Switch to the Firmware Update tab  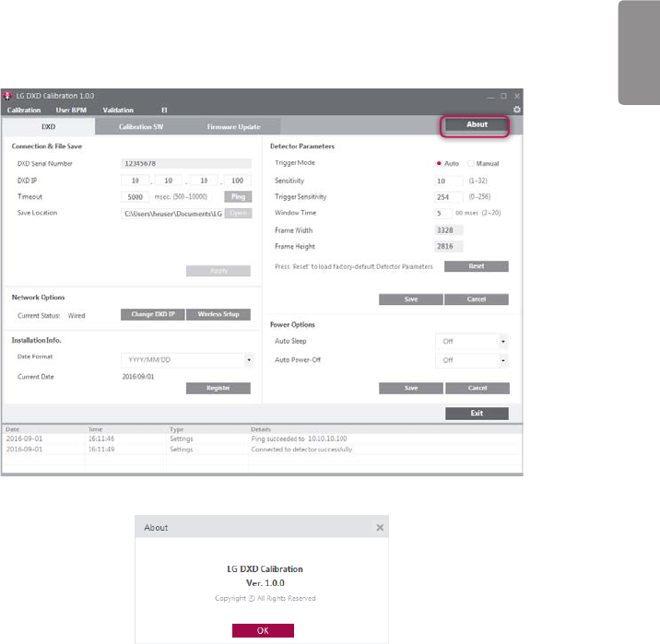pos(233,126)
